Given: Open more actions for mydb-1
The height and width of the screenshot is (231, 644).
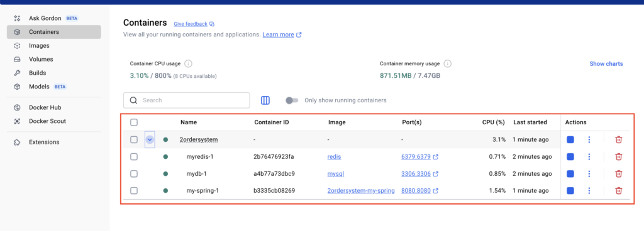Looking at the screenshot, I should [589, 174].
